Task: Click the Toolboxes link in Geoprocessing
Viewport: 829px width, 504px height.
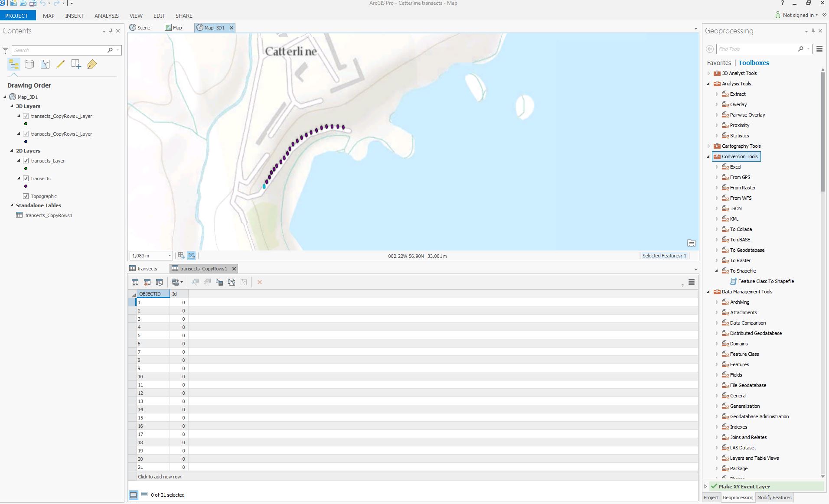Action: point(754,63)
